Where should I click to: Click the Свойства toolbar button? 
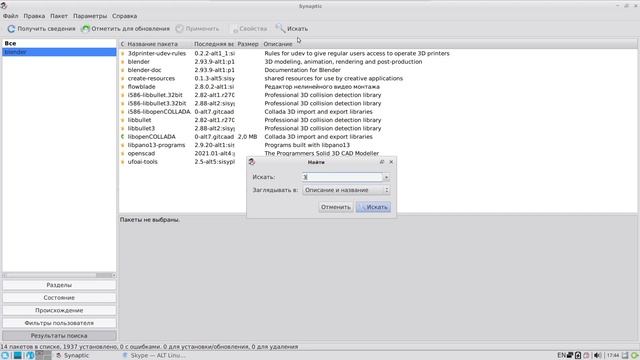[x=249, y=29]
